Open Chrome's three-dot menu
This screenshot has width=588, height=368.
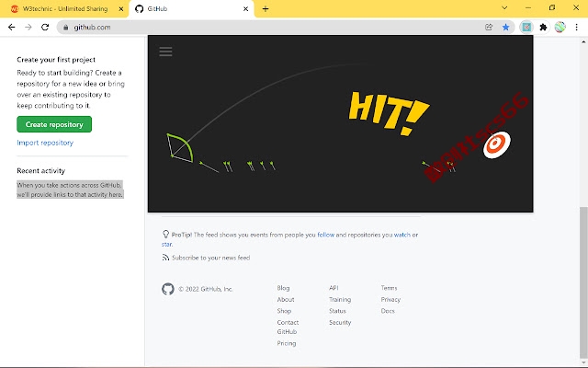point(576,27)
